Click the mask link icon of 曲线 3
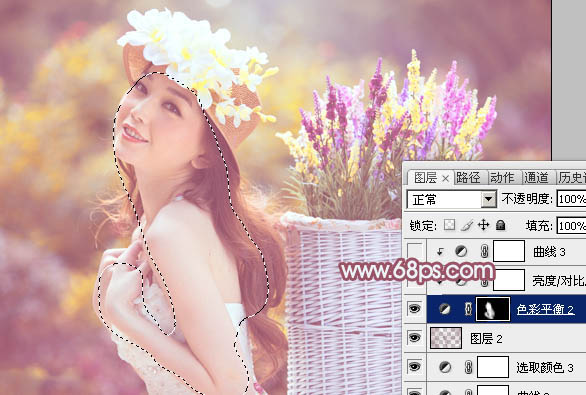The height and width of the screenshot is (395, 586). point(484,251)
